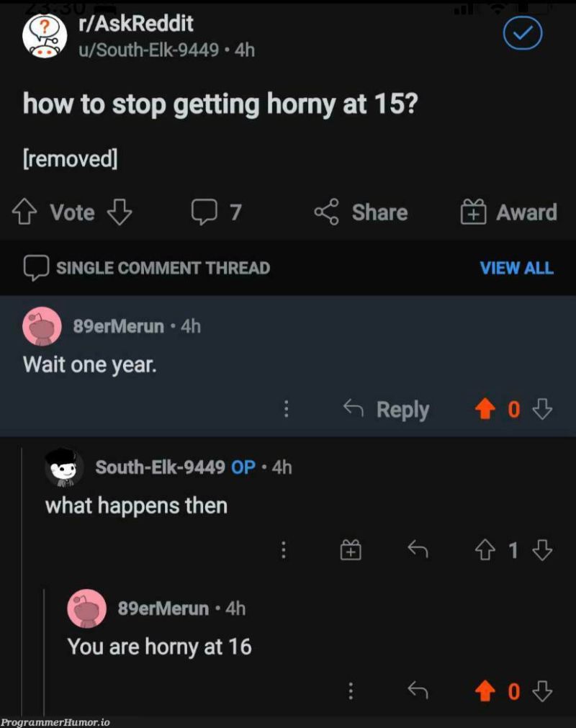Image resolution: width=576 pixels, height=728 pixels.
Task: View u/South-Elk-9449 profile in post header
Action: click(x=148, y=50)
